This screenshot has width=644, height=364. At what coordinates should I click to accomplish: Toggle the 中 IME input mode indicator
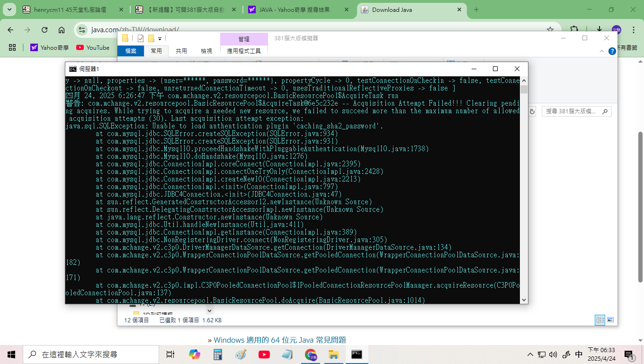coord(579,355)
